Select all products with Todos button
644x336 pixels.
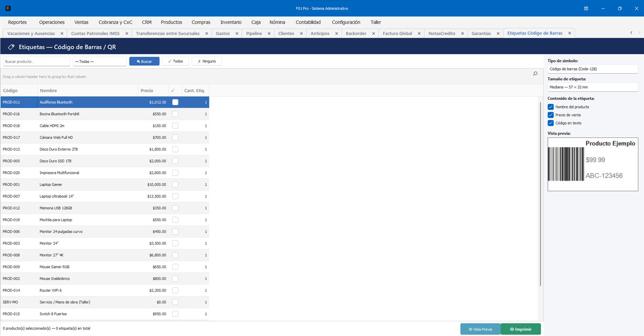coord(175,61)
